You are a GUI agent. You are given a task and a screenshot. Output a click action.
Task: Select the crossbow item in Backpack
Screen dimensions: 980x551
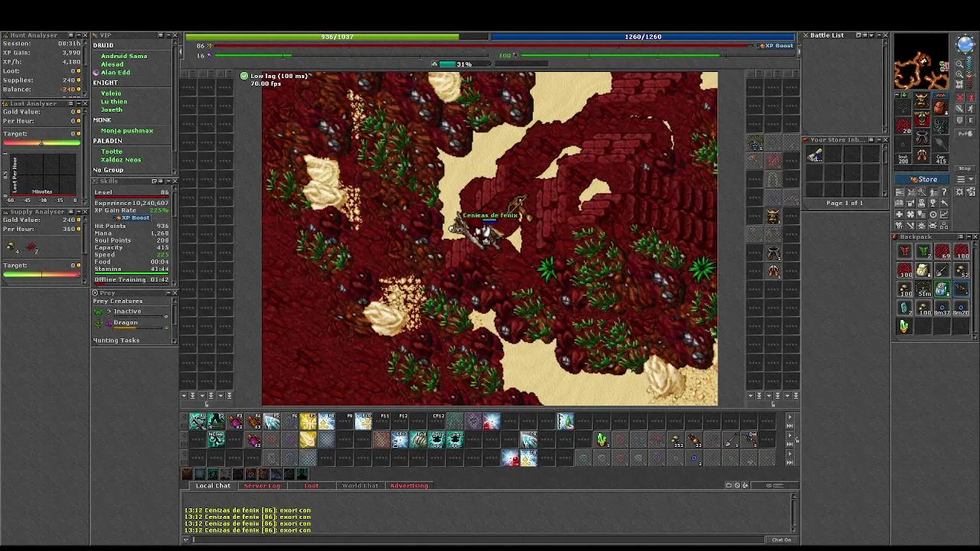(x=961, y=289)
